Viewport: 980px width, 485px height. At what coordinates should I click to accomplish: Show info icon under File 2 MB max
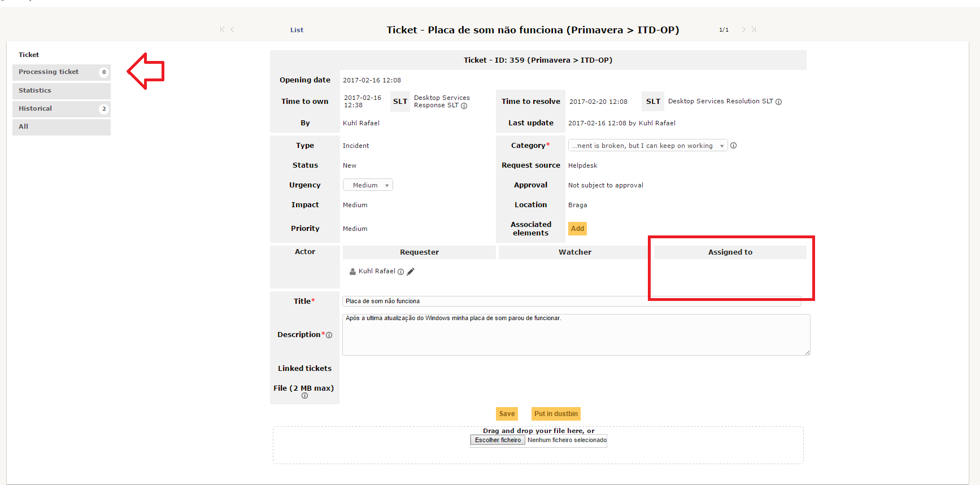point(304,396)
